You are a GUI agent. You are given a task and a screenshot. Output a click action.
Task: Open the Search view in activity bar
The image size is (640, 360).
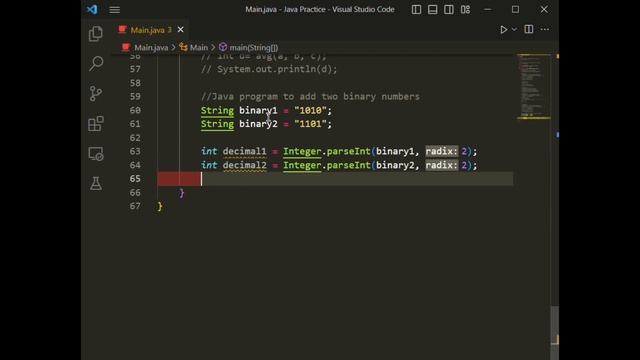tap(96, 63)
